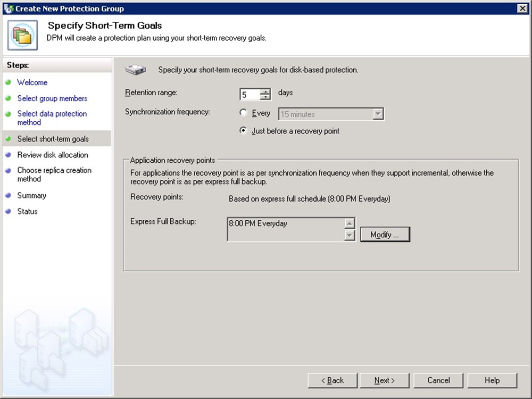Select the Every synchronization frequency radio button
Image resolution: width=532 pixels, height=399 pixels.
(x=243, y=113)
